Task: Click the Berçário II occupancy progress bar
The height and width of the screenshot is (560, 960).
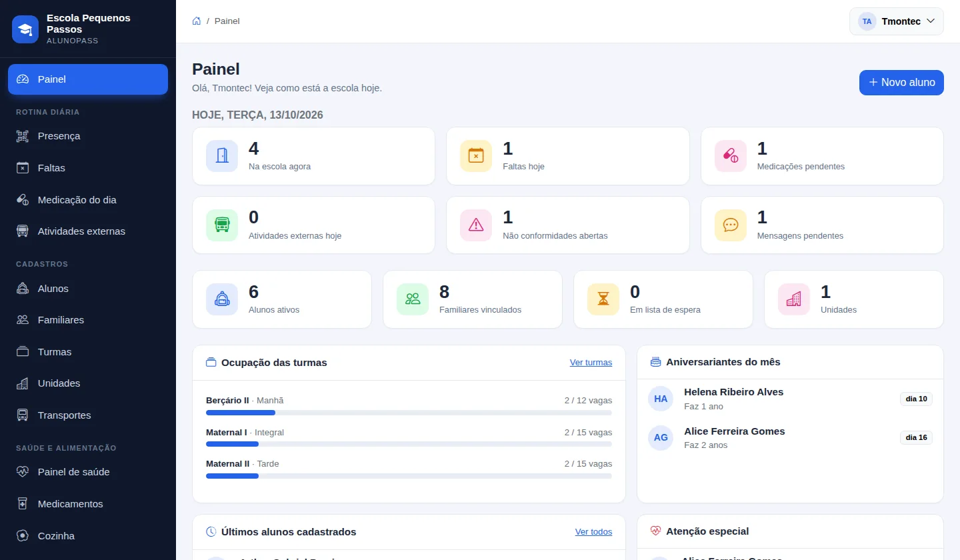Action: coord(409,413)
